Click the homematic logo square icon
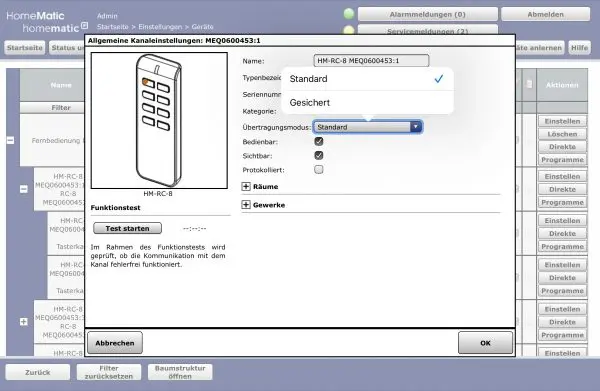 coord(85,26)
